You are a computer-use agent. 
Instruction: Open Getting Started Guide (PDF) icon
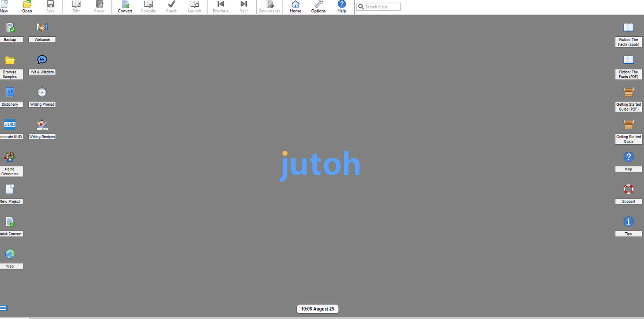[x=629, y=92]
